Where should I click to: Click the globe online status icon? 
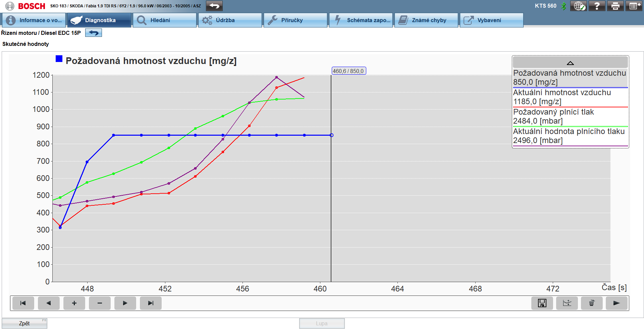click(579, 6)
